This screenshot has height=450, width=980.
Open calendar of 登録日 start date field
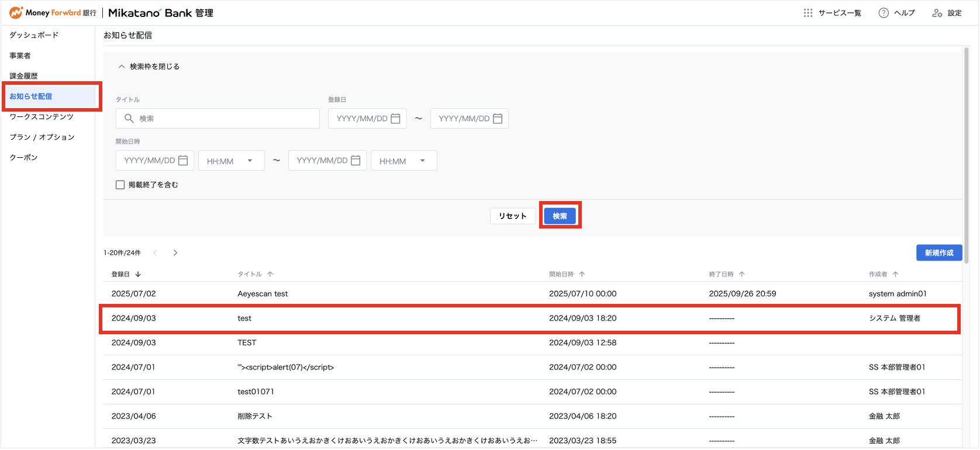click(395, 119)
